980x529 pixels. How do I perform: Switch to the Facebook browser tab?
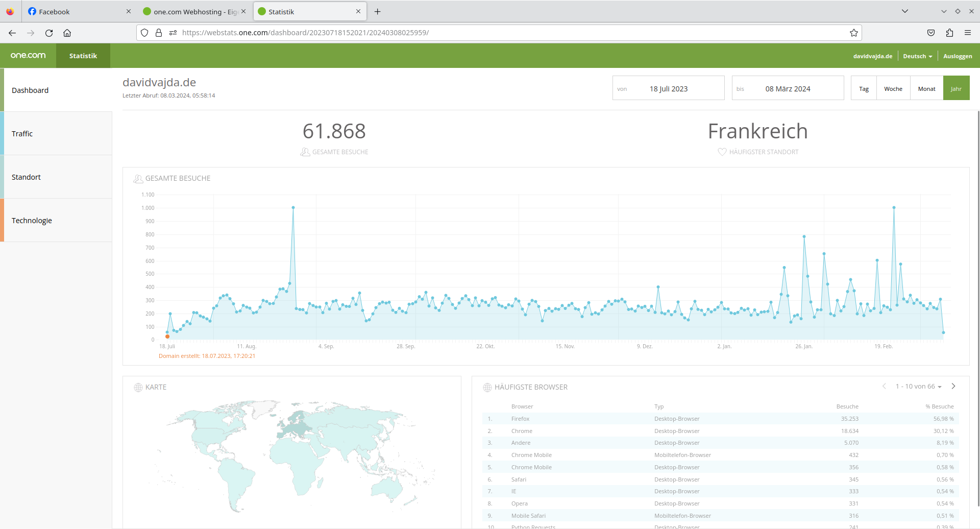[77, 11]
